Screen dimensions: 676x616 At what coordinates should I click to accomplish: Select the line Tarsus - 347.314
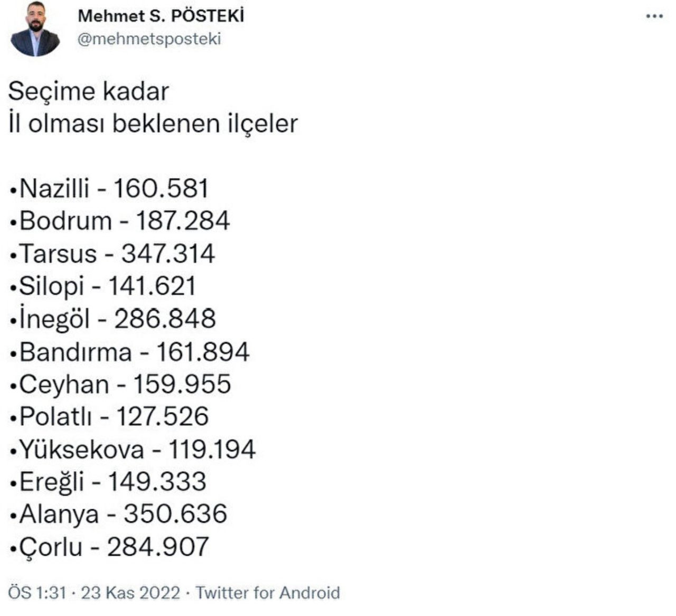[114, 254]
